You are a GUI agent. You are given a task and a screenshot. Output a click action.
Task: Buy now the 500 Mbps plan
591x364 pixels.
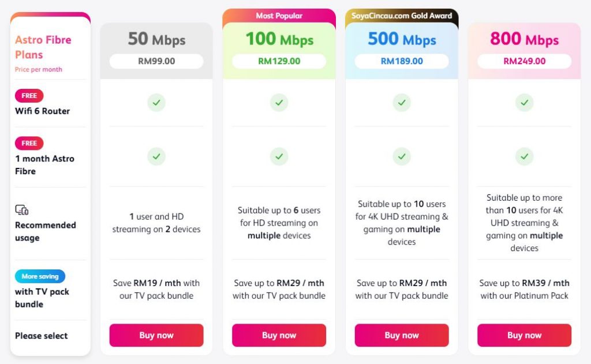pos(402,335)
